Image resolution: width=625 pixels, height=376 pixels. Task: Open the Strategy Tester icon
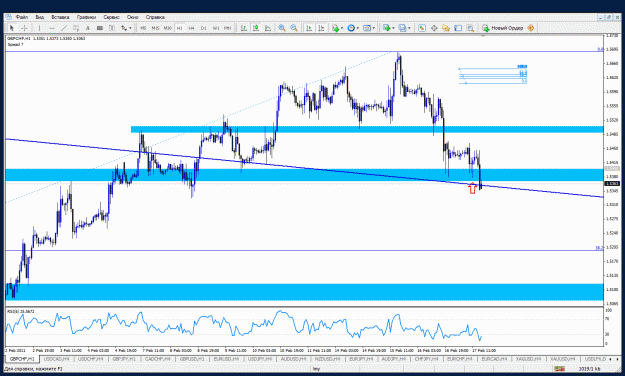[470, 28]
